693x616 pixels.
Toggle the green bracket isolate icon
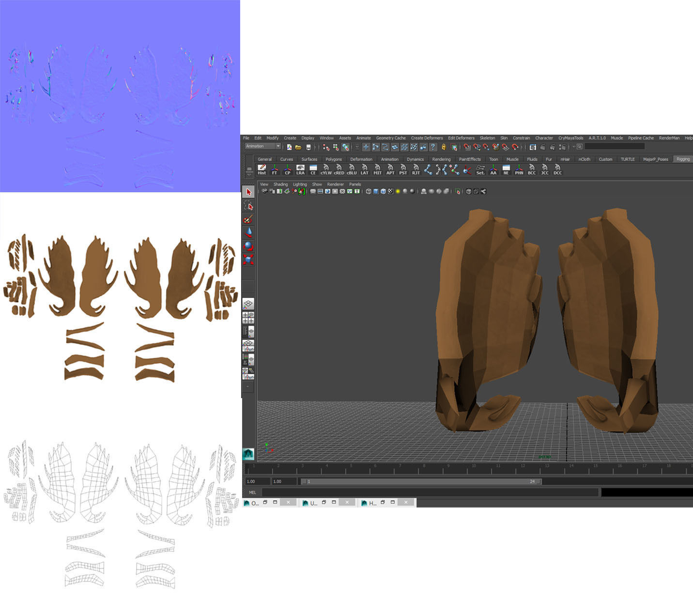coord(302,191)
